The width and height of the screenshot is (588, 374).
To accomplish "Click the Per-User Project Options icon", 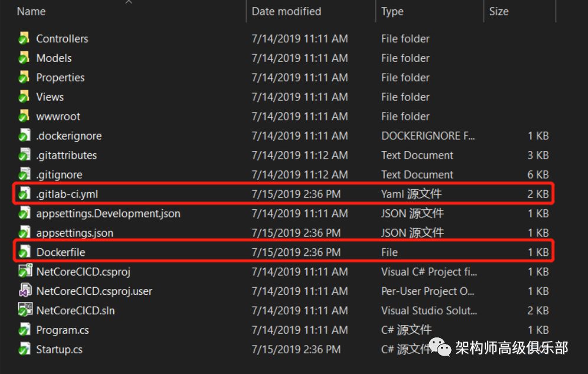I will coord(26,291).
